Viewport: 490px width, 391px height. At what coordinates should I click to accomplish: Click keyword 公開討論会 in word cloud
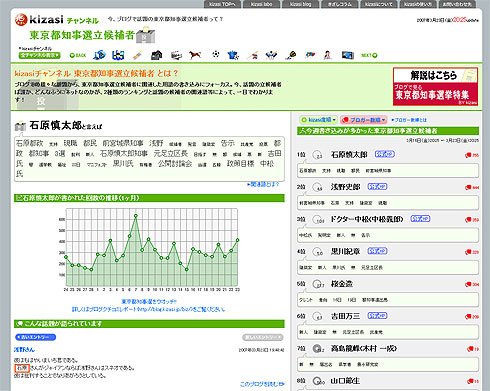click(175, 164)
